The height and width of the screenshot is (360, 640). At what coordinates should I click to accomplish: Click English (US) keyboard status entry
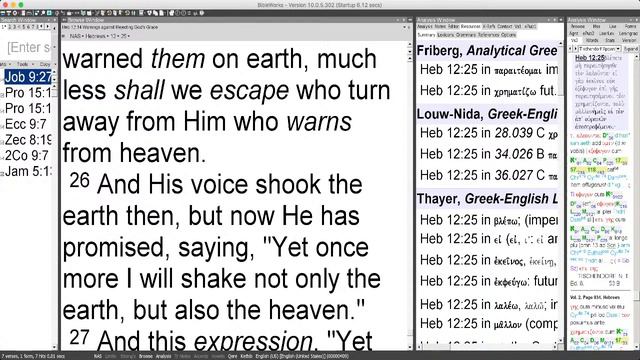[302, 356]
